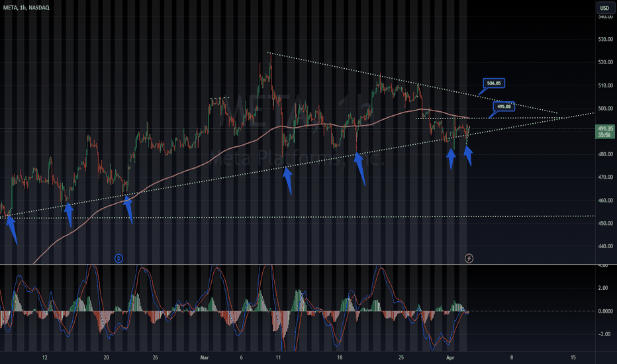Click the '15' date on the time axis
The width and height of the screenshot is (617, 364).
(x=573, y=357)
